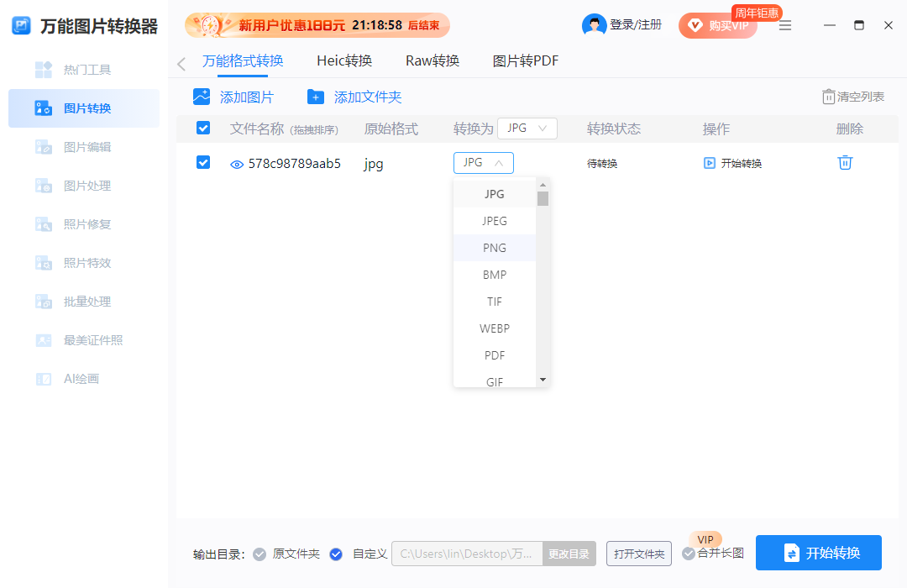
Task: Click the 添加文件夹 folder icon
Action: [x=315, y=97]
